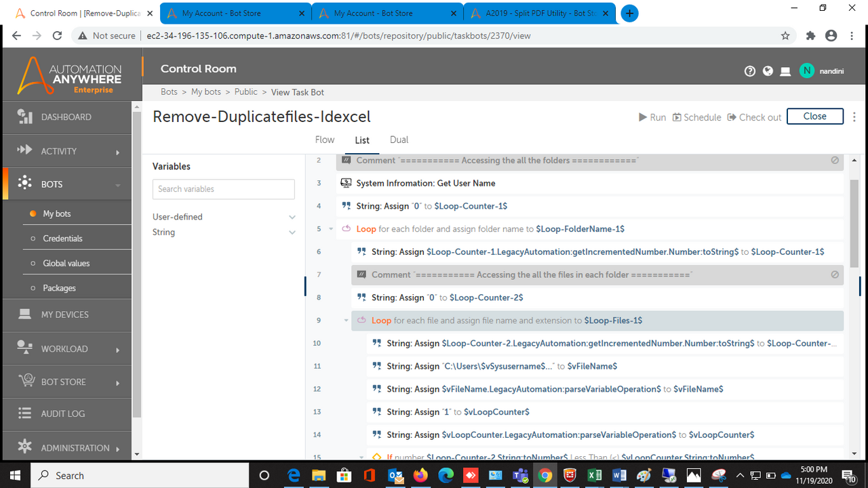
Task: Open the three-dot more options menu
Action: pos(854,117)
